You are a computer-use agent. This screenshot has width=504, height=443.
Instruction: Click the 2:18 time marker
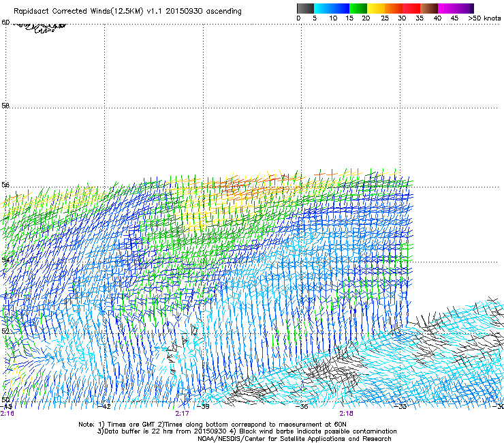pyautogui.click(x=346, y=414)
